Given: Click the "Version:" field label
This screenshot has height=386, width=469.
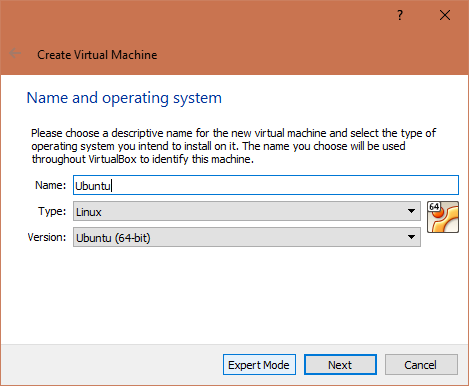Looking at the screenshot, I should click(x=47, y=237).
